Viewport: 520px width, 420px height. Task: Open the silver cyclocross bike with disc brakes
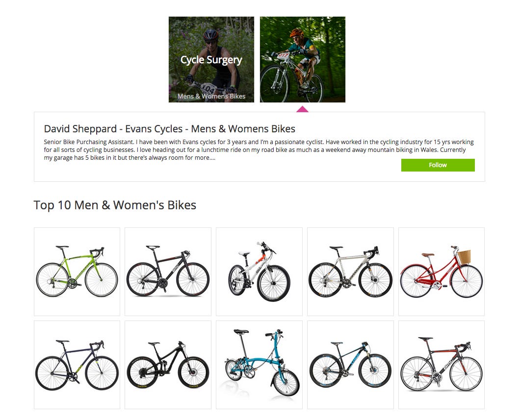[x=350, y=272]
